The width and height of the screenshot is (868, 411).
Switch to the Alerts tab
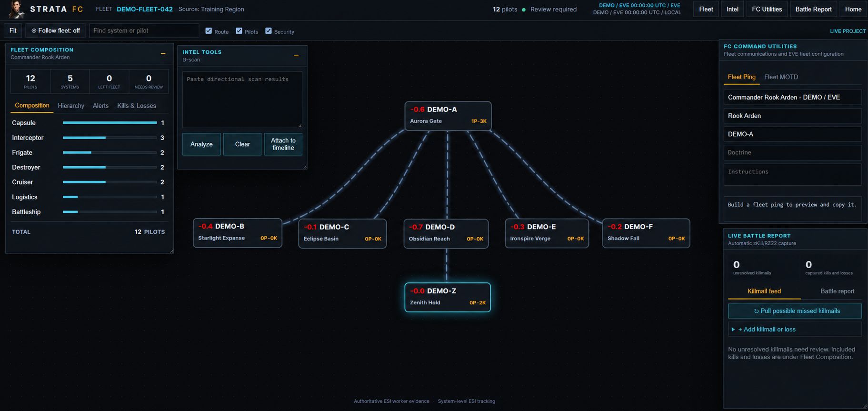100,106
